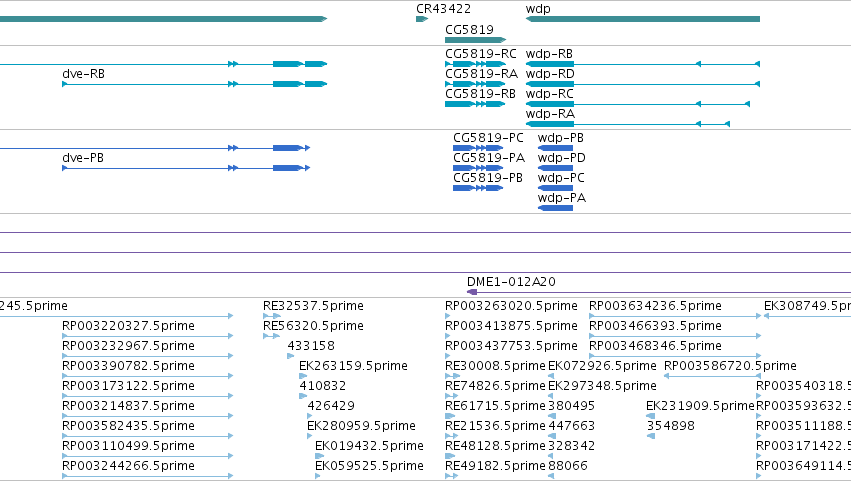The height and width of the screenshot is (481, 851).
Task: Select RE48128.5prime EST
Action: coord(495,446)
